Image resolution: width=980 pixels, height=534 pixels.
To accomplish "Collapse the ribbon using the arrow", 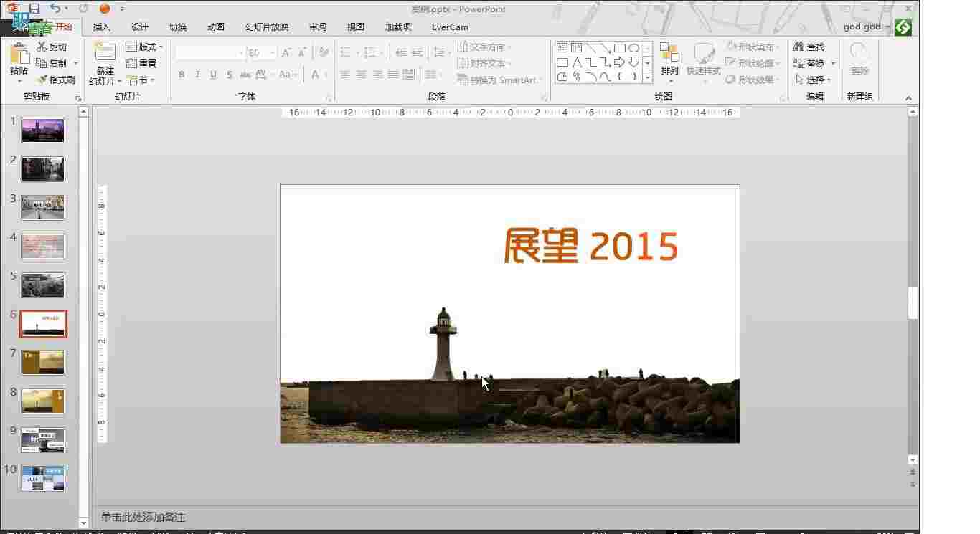I will click(x=908, y=98).
